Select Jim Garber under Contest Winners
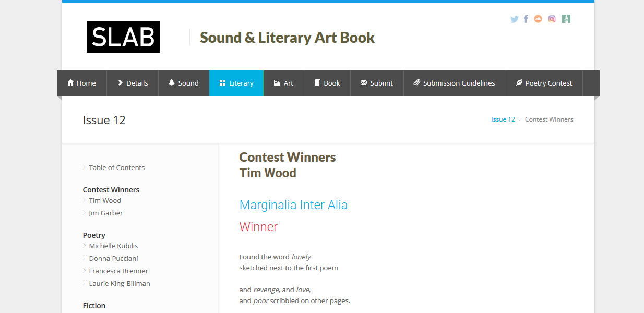Viewport: 644px width, 313px height. coord(106,213)
